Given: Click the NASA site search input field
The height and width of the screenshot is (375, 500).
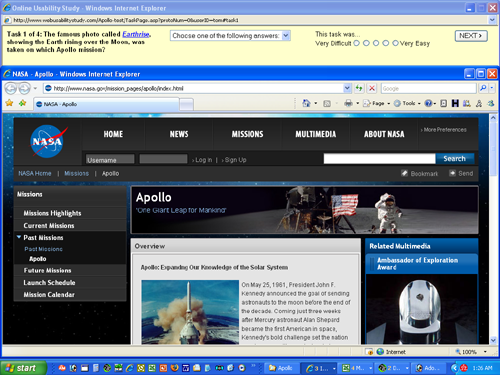Looking at the screenshot, I should pos(379,159).
